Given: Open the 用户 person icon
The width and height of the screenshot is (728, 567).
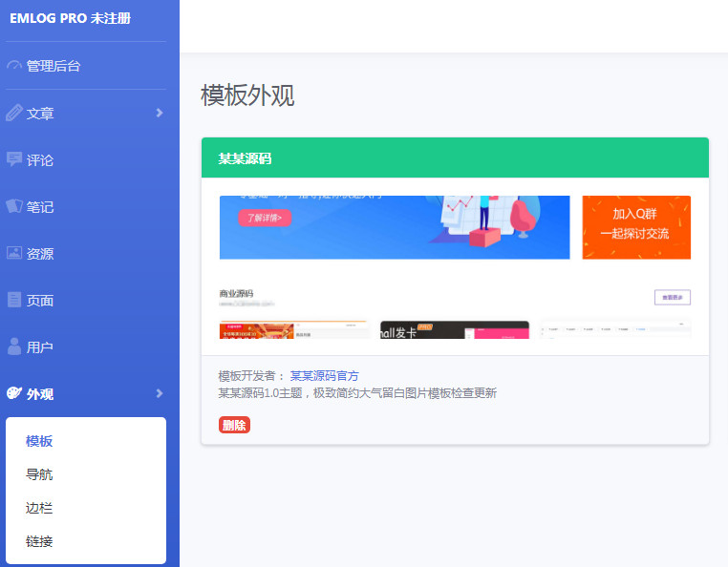Looking at the screenshot, I should click(x=14, y=346).
